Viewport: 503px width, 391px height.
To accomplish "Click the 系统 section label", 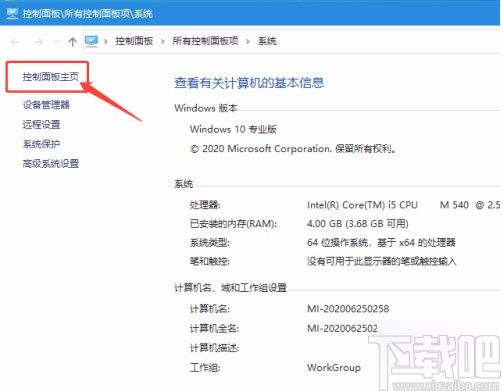I will click(x=184, y=184).
